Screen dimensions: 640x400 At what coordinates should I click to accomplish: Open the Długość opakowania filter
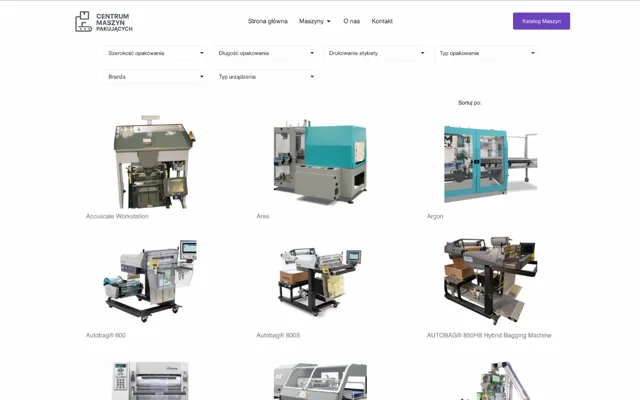click(266, 53)
